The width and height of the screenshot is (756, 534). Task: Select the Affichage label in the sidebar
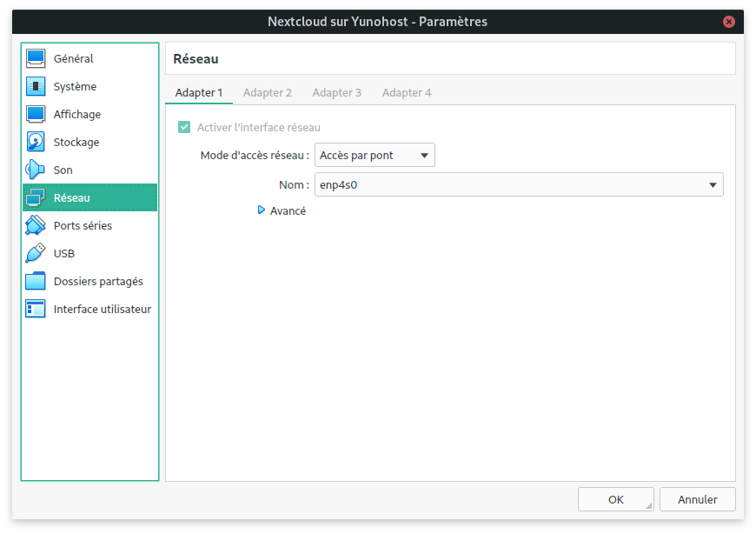(x=77, y=114)
